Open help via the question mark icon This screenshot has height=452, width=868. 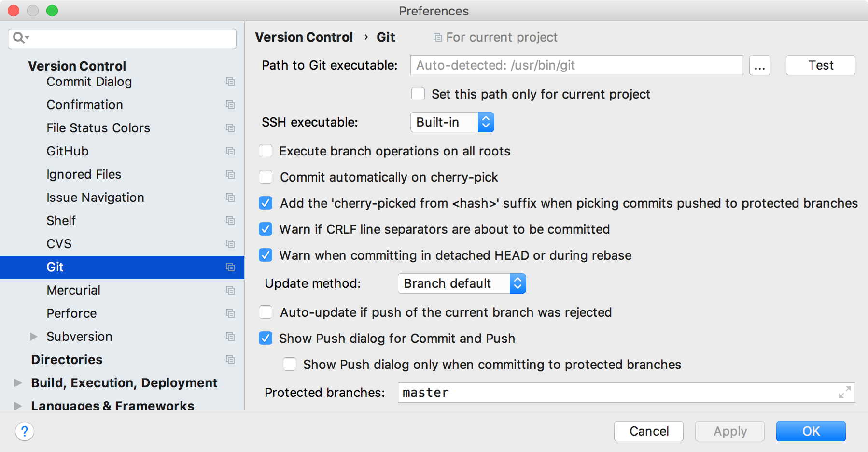pyautogui.click(x=24, y=432)
